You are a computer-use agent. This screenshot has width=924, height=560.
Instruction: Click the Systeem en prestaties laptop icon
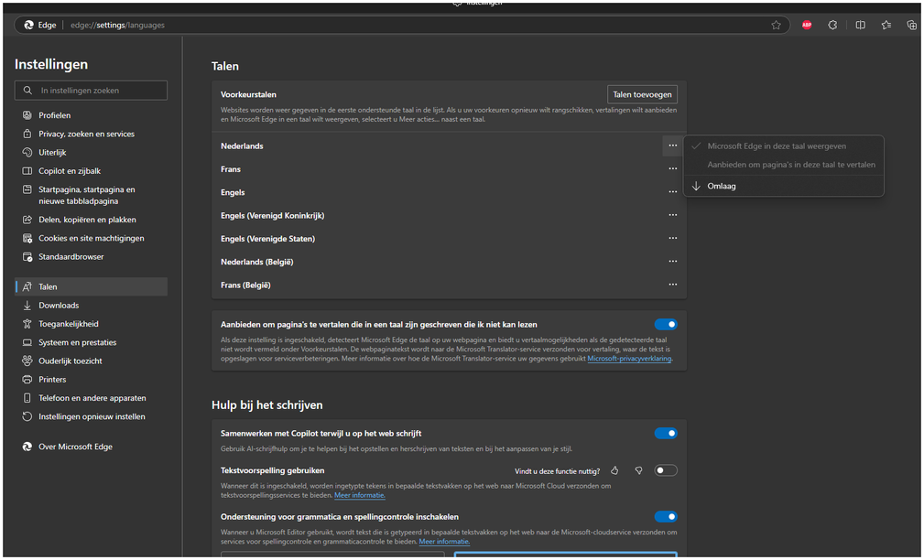27,342
